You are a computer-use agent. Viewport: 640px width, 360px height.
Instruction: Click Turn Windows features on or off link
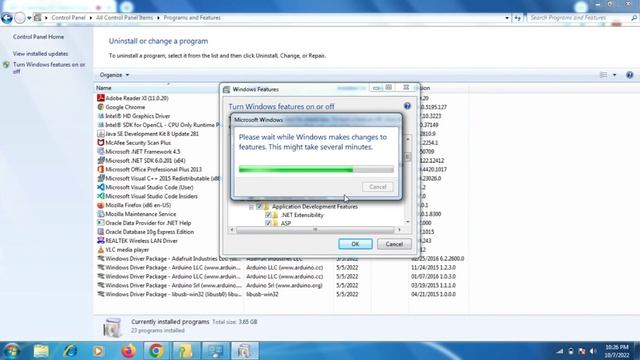[49, 68]
